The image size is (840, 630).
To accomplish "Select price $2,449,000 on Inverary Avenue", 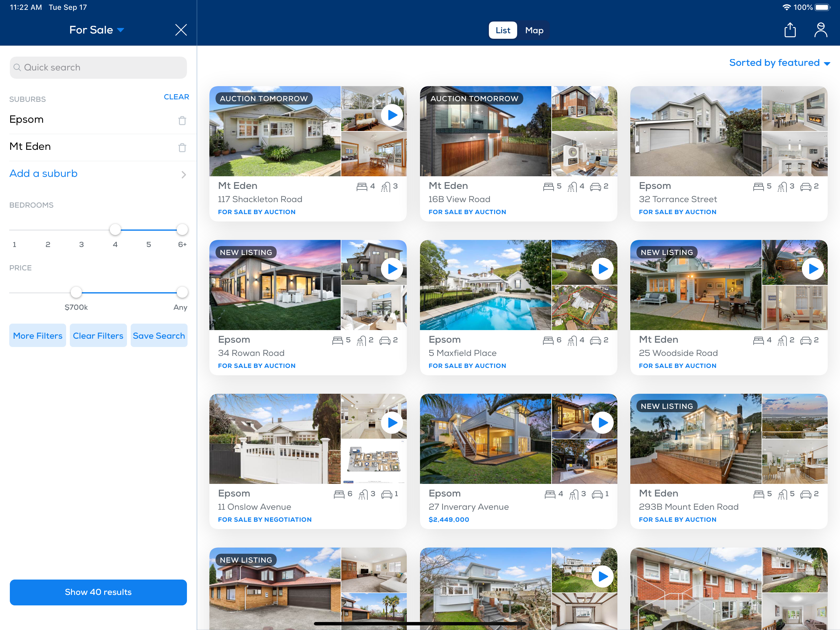I will 449,520.
